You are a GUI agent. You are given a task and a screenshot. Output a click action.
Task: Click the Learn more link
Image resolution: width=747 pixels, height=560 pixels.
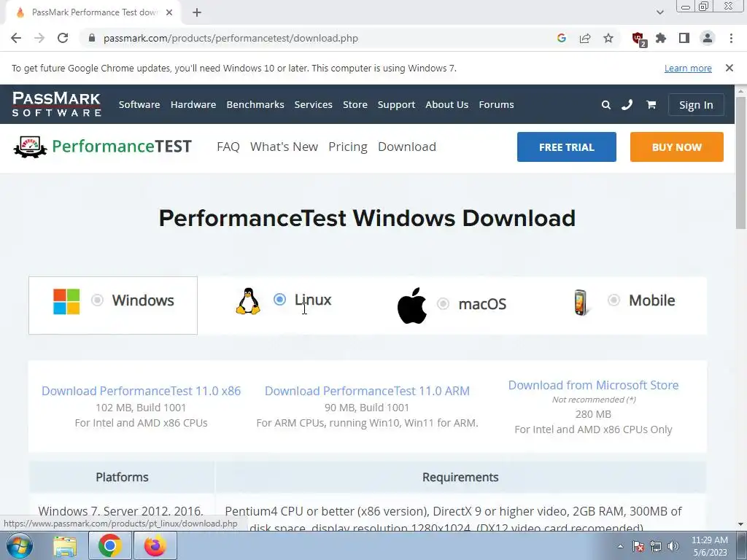(x=688, y=68)
